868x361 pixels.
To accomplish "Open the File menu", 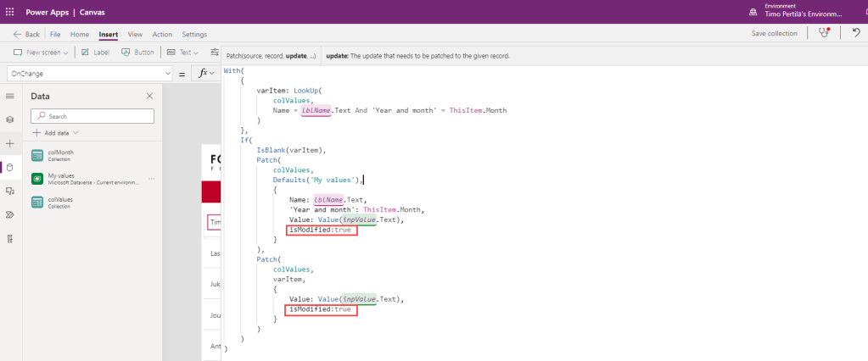I will (x=55, y=34).
